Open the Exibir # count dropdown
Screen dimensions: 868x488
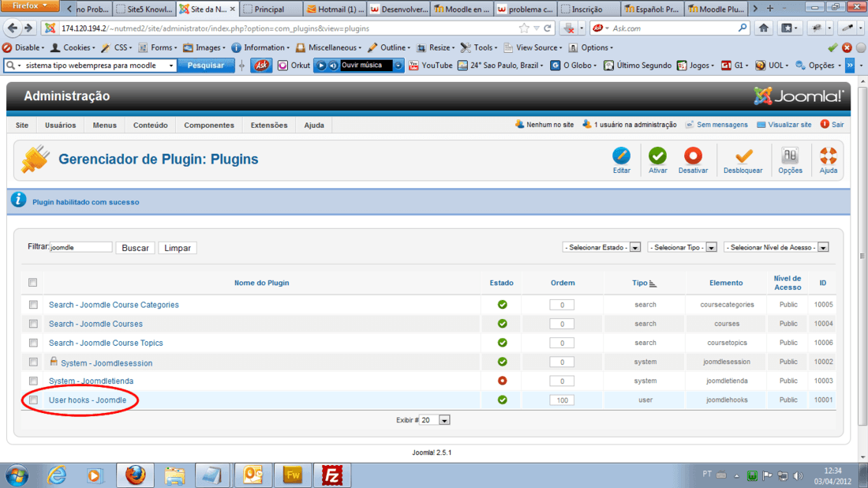point(435,420)
